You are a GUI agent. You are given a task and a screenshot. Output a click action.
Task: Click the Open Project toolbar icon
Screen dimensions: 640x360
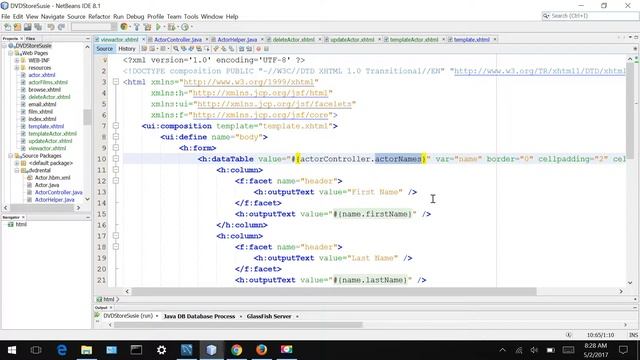pyautogui.click(x=27, y=27)
